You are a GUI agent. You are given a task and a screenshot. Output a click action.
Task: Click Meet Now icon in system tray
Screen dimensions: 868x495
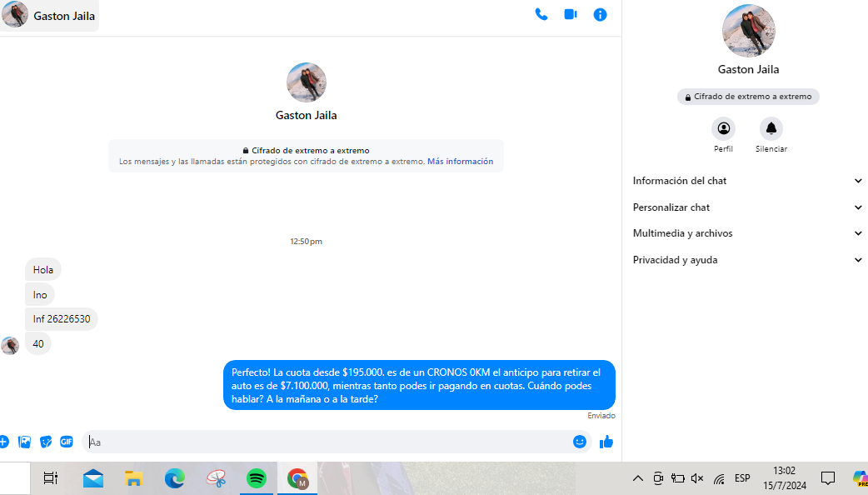point(657,478)
